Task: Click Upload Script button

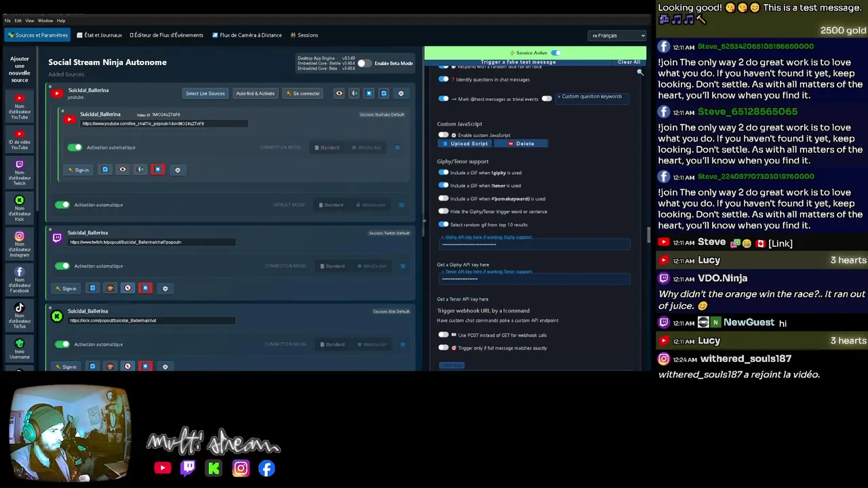Action: click(x=465, y=144)
